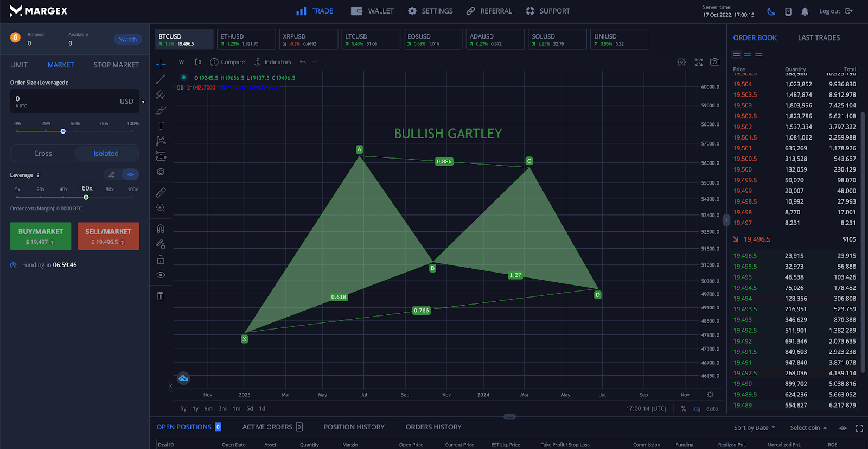Select the text annotation tool
Screen dimensions: 868x449
(161, 125)
